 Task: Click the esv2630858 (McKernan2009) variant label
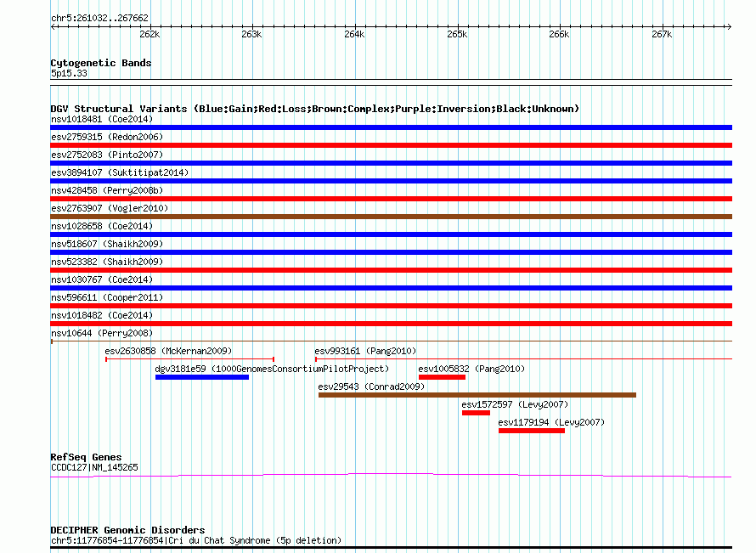[168, 351]
